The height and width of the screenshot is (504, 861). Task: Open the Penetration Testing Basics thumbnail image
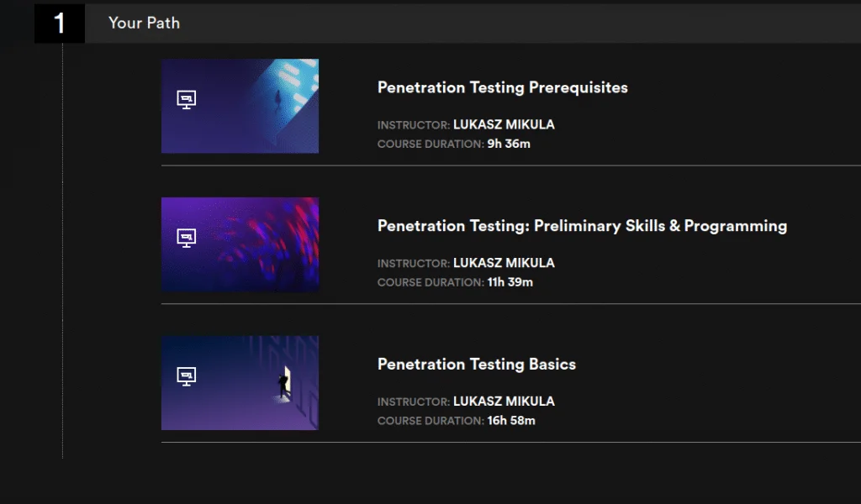point(252,383)
